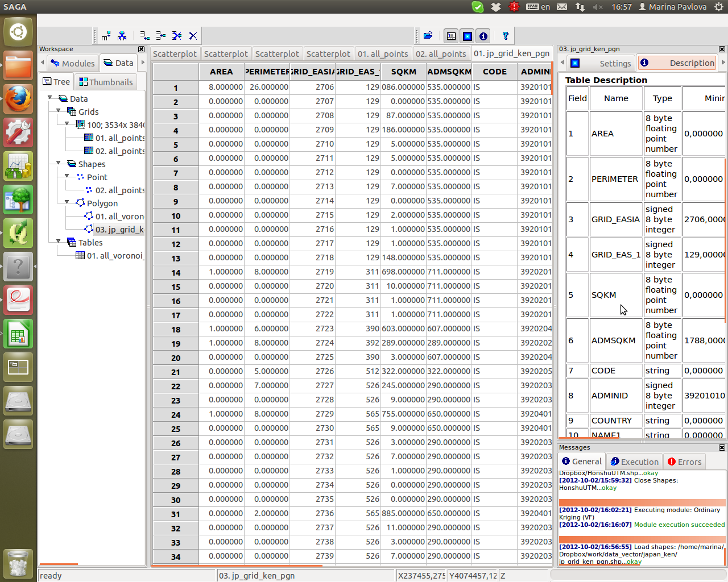The height and width of the screenshot is (582, 728).
Task: Click the Delete Fields toolbar icon
Action: 122,36
